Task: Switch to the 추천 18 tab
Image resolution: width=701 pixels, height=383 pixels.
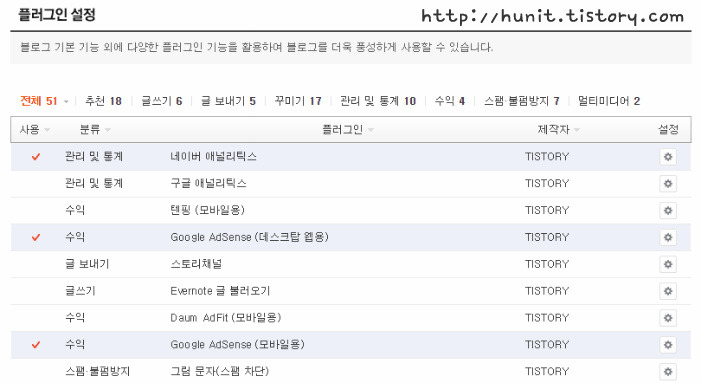Action: click(103, 101)
